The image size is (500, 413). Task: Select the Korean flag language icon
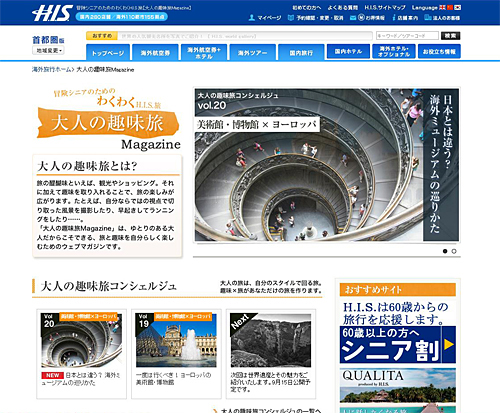coord(458,7)
